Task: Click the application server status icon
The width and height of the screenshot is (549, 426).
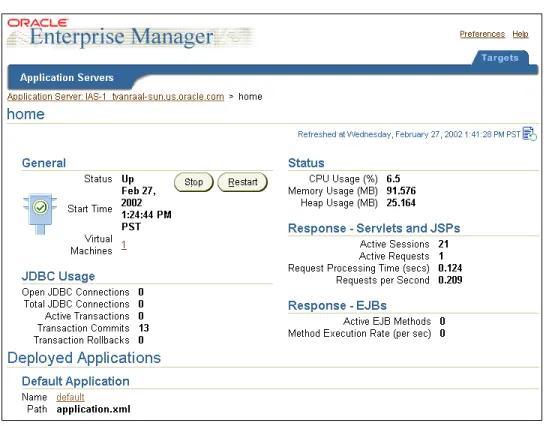Action: click(40, 213)
